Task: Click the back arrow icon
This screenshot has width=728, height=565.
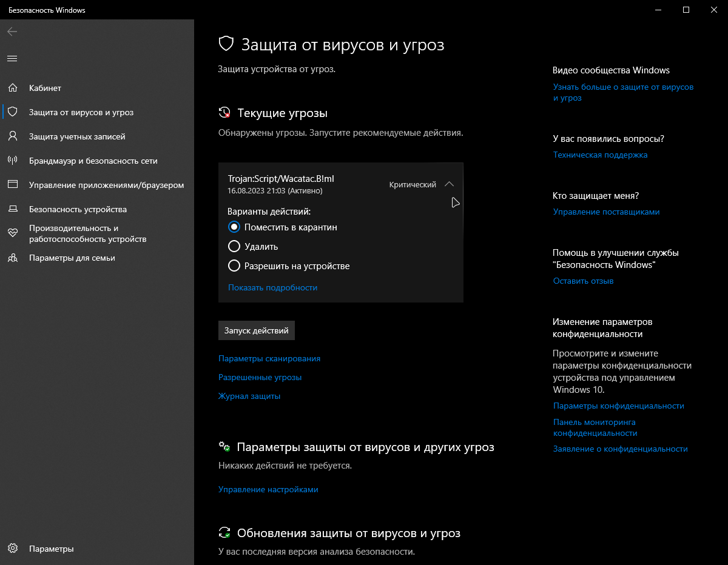Action: point(12,32)
